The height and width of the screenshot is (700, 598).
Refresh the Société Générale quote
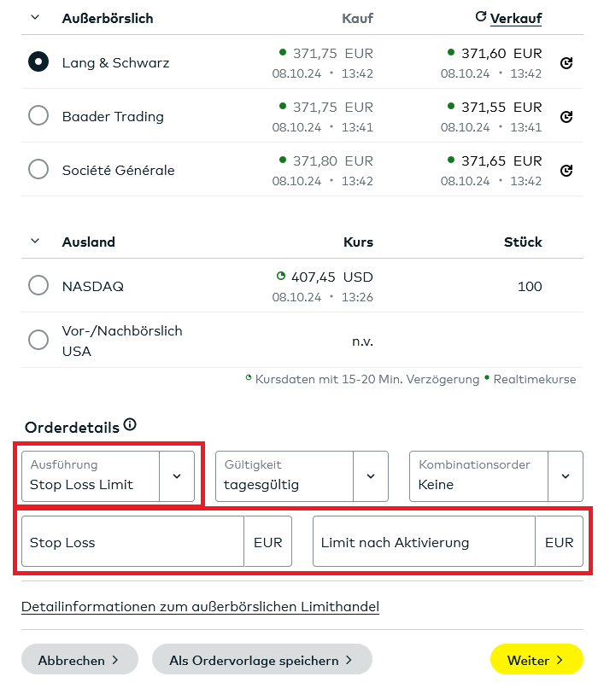coord(566,171)
